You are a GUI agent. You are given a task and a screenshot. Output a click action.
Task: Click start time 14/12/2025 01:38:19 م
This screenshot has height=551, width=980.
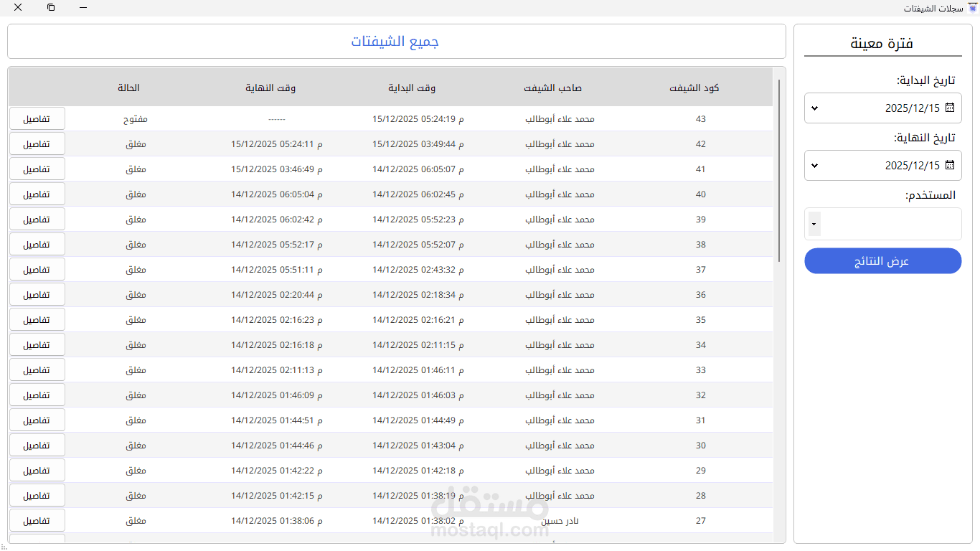click(418, 496)
